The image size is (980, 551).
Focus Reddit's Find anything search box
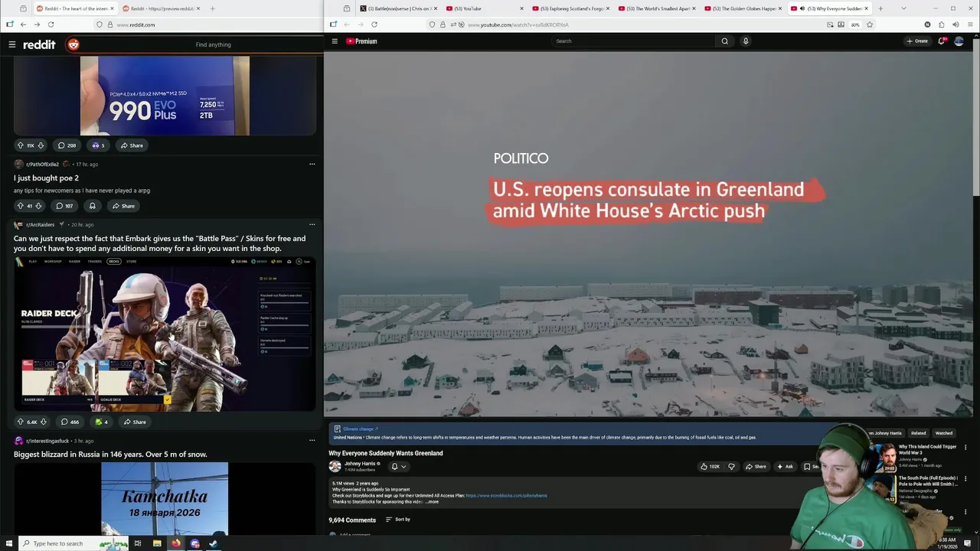[213, 44]
